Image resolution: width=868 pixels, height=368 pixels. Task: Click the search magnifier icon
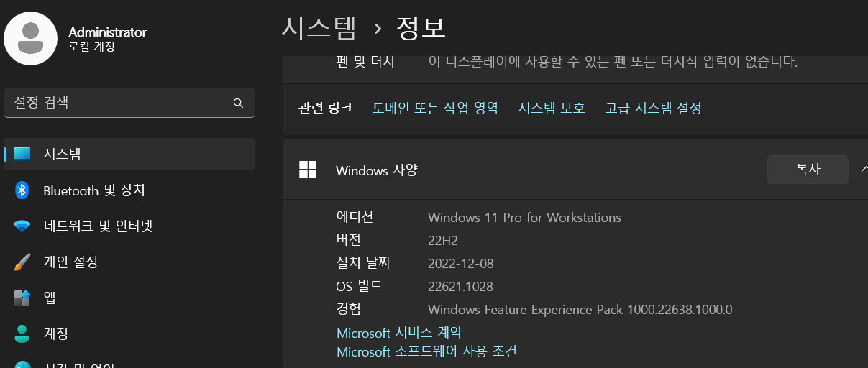pyautogui.click(x=238, y=103)
